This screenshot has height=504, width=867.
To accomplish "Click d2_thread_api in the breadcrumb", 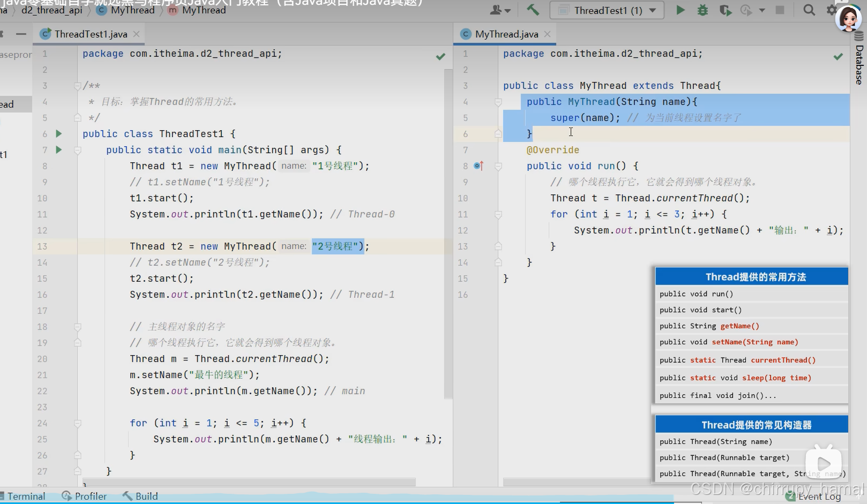I will [x=52, y=10].
